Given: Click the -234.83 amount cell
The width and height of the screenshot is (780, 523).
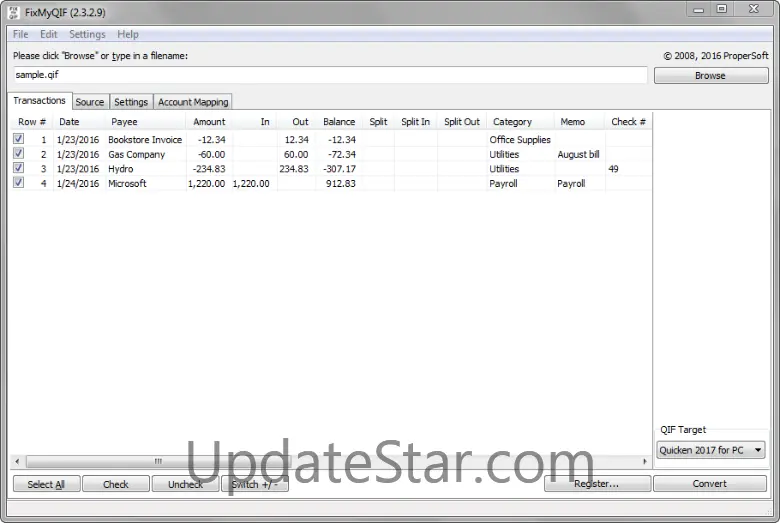Looking at the screenshot, I should 209,169.
